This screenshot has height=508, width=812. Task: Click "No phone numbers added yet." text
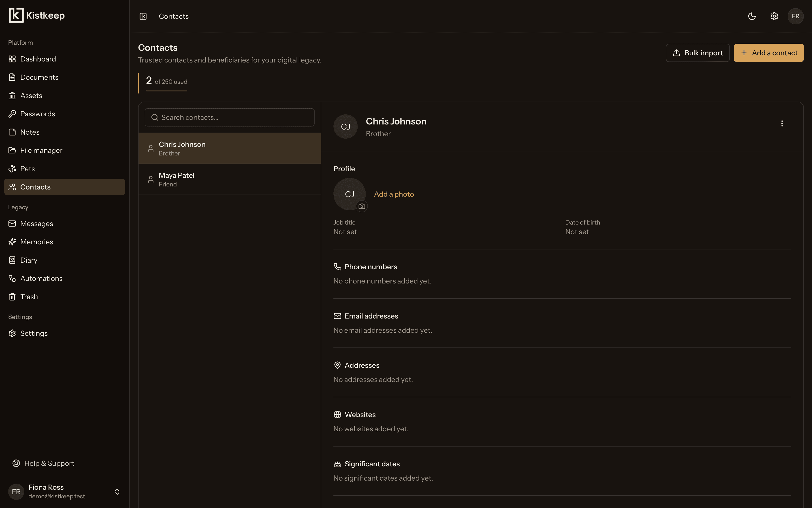[382, 281]
